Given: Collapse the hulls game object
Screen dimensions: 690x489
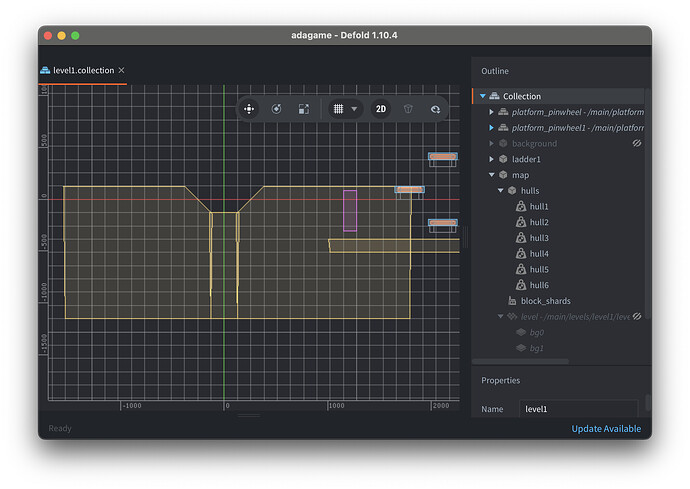Looking at the screenshot, I should [500, 191].
